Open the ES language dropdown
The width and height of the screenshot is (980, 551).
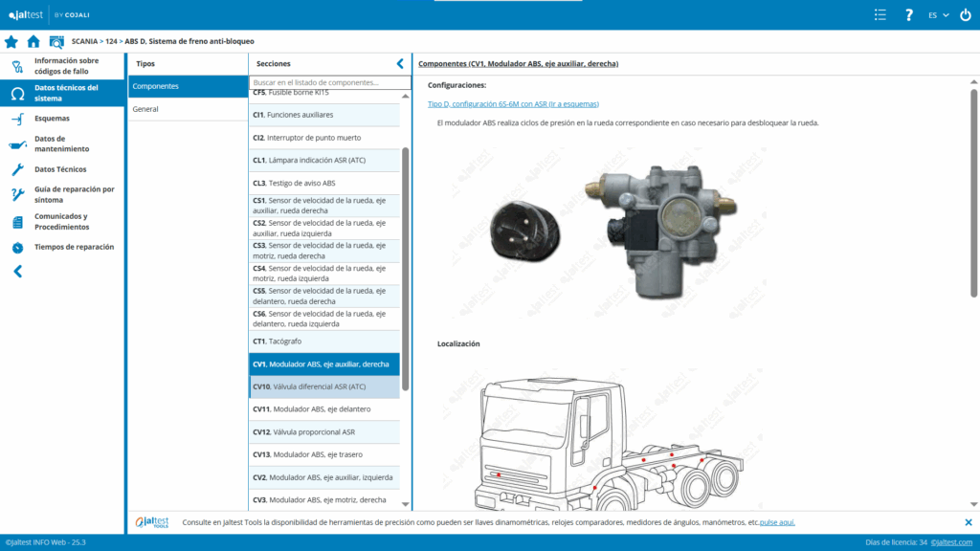(x=938, y=14)
